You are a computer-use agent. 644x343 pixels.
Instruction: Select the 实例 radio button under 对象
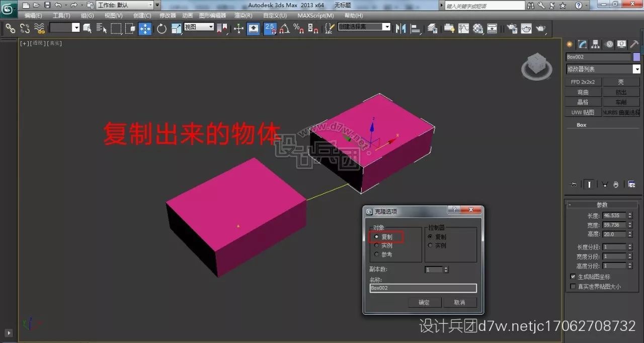(376, 245)
